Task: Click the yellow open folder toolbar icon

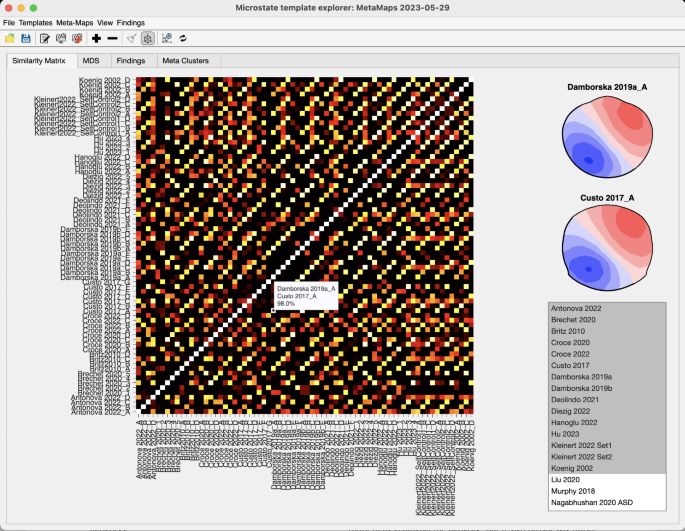Action: click(x=10, y=38)
